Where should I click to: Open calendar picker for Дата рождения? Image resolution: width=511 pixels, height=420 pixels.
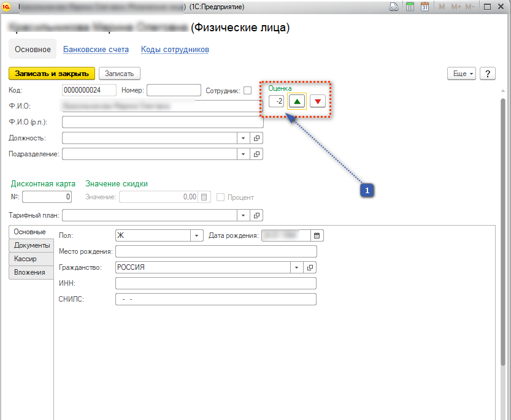[x=317, y=235]
